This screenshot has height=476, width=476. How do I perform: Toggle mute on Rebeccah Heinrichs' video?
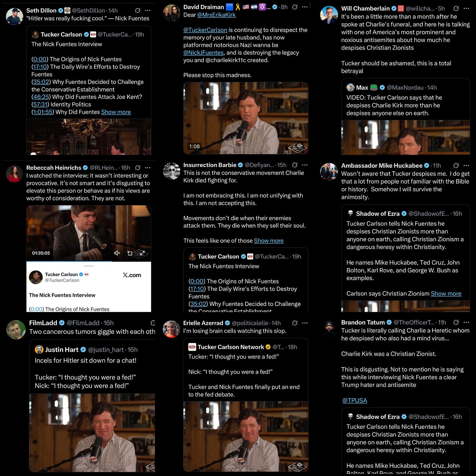[x=117, y=253]
